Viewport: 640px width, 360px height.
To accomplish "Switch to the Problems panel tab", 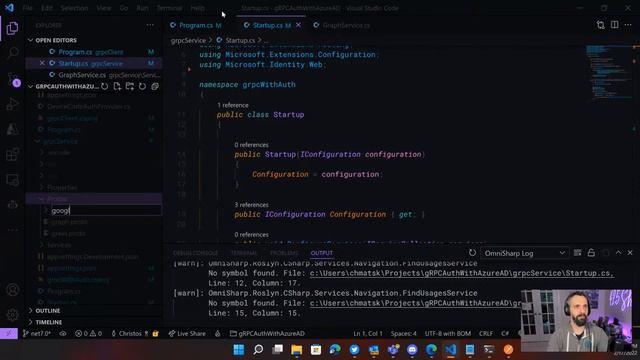I will point(284,253).
